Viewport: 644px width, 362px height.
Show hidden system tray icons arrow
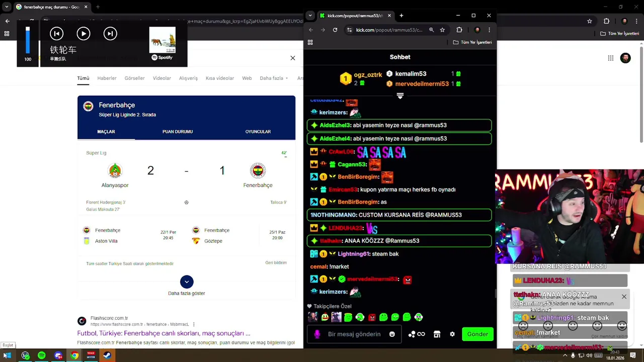pyautogui.click(x=565, y=355)
